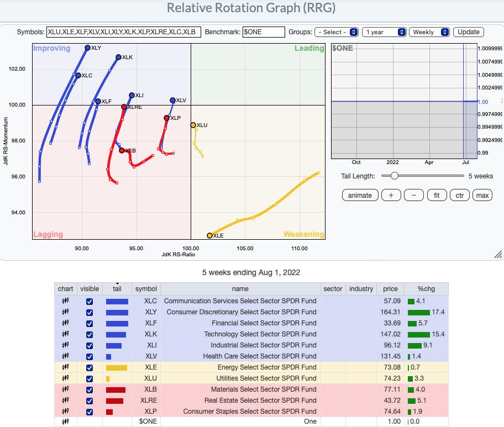Open the chart icon for XLC row
This screenshot has width=504, height=427.
coord(65,301)
